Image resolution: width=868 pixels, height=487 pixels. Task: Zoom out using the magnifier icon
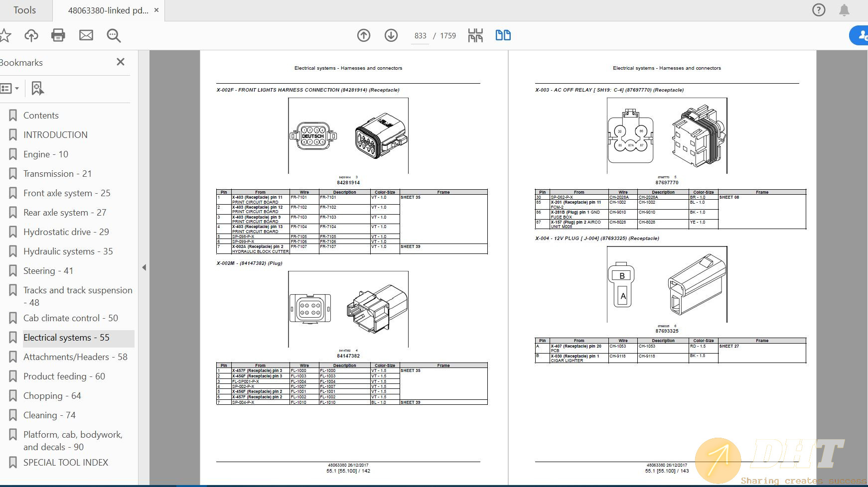[x=113, y=35]
